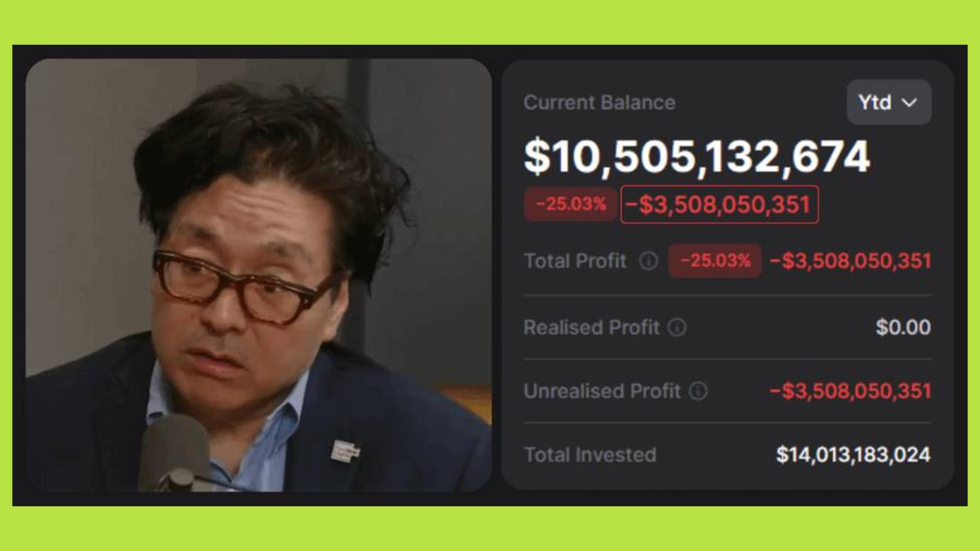Click the Current Balance label

pyautogui.click(x=600, y=103)
